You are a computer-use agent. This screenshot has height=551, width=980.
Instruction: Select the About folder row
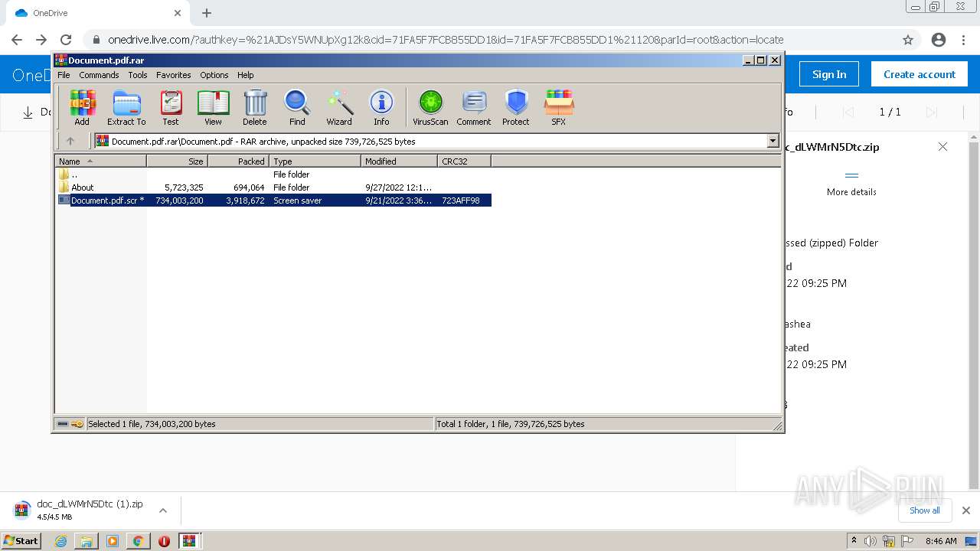pos(274,187)
